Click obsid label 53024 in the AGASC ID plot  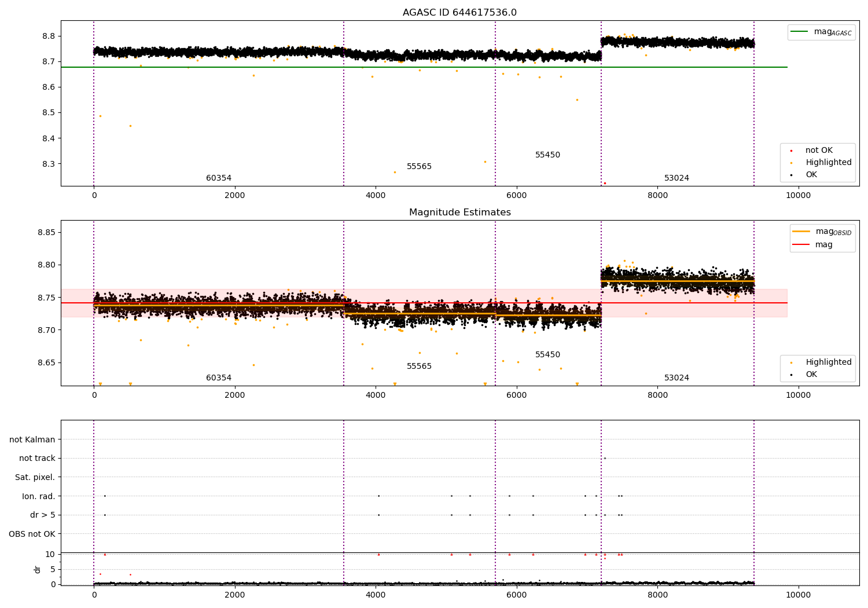(x=676, y=178)
